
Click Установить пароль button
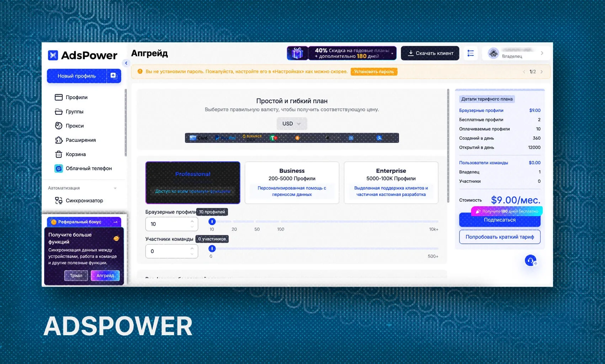(374, 71)
